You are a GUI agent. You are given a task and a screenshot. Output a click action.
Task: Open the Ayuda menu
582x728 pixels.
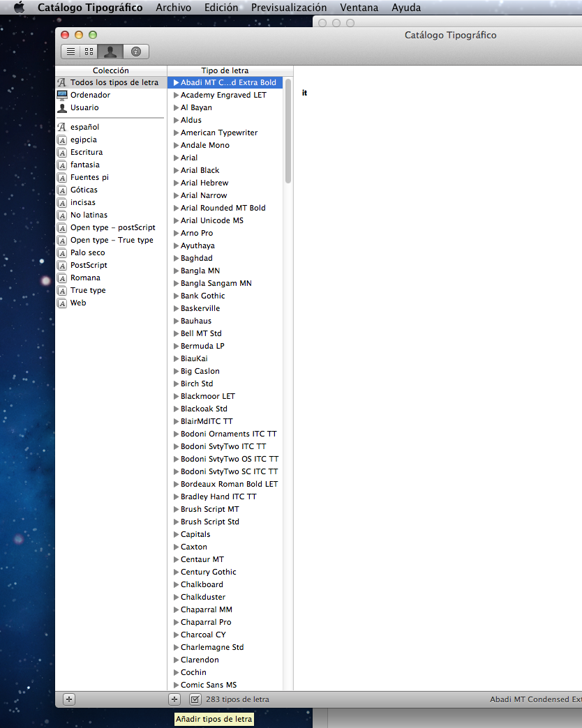(406, 8)
